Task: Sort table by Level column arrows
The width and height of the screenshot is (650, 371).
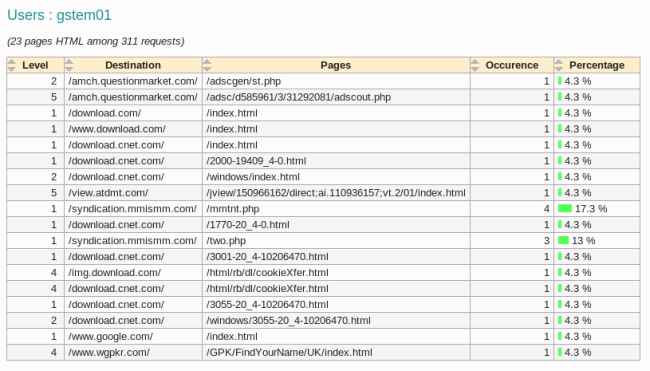Action: 12,65
